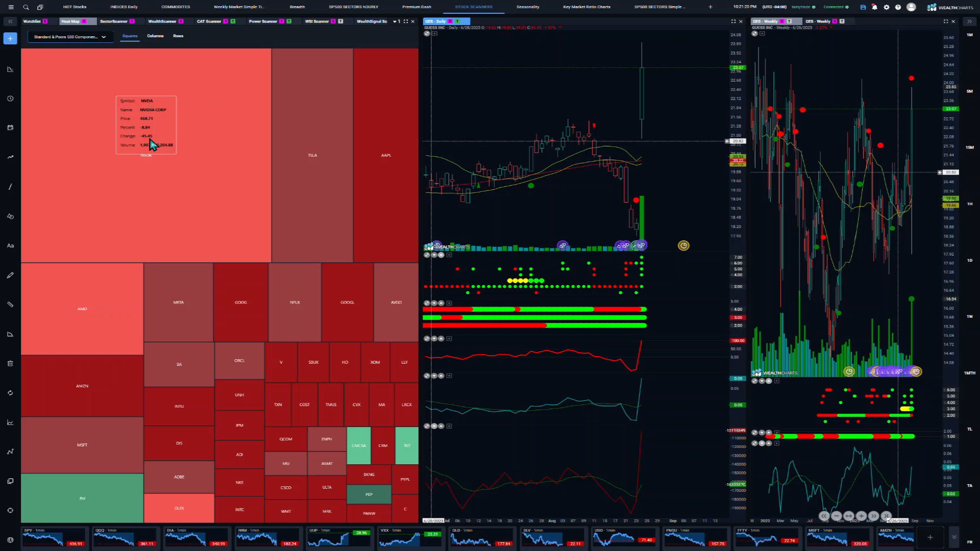Open the MSFT 1min mini chart
980x551 pixels.
click(x=840, y=537)
